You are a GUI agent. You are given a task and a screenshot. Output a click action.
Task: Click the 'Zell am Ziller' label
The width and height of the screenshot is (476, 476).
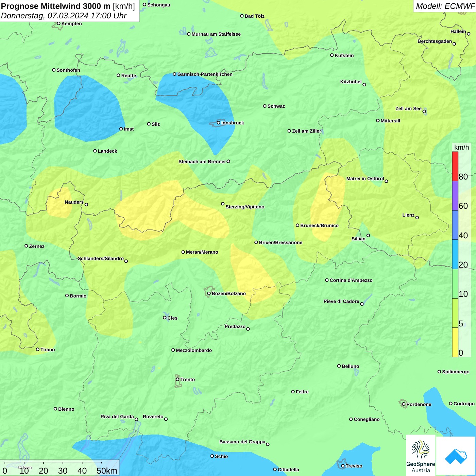[x=306, y=131]
